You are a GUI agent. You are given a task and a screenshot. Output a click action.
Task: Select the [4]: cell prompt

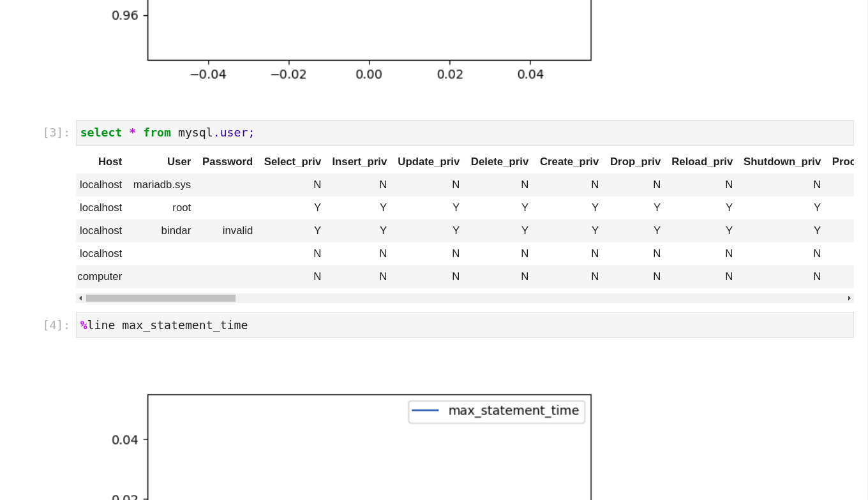(x=56, y=325)
